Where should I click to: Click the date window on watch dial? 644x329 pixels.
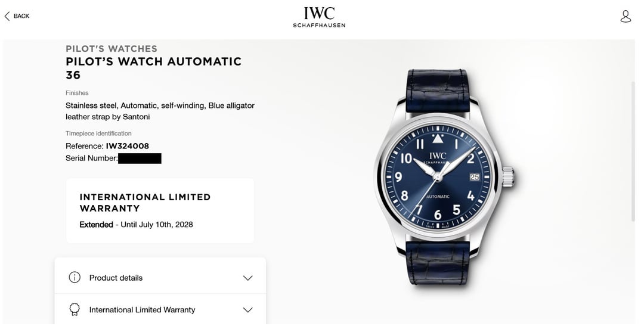(x=475, y=177)
